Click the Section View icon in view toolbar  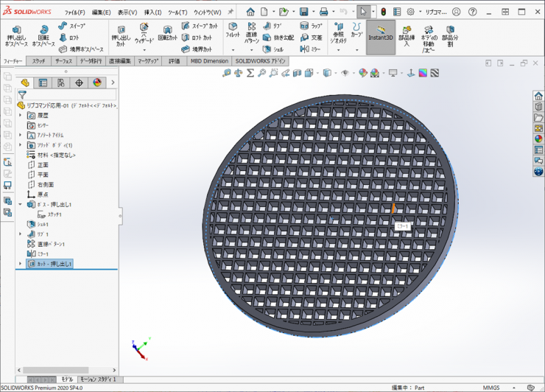pos(296,73)
